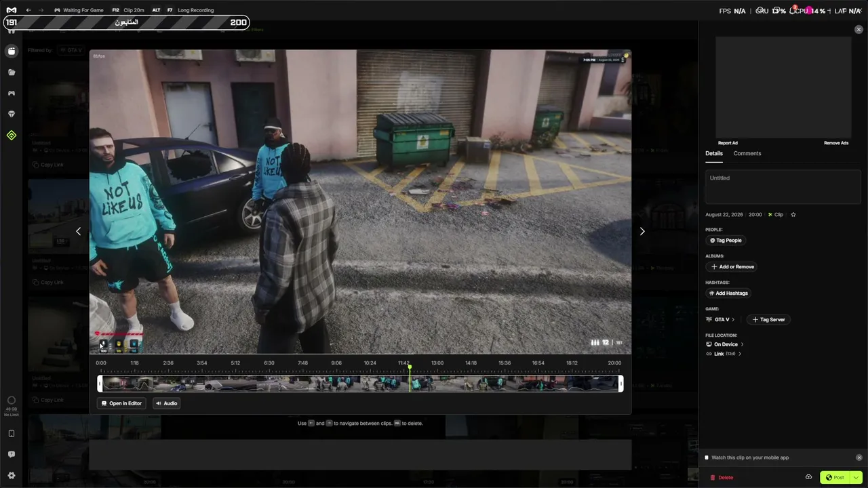Click the Remove Ads link
The height and width of the screenshot is (488, 868).
(836, 143)
